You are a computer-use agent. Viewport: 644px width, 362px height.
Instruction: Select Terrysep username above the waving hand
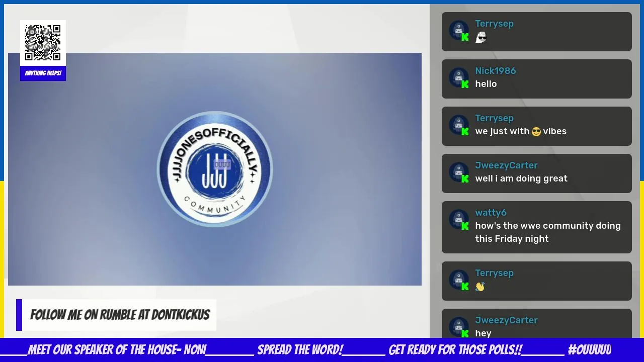(x=494, y=273)
